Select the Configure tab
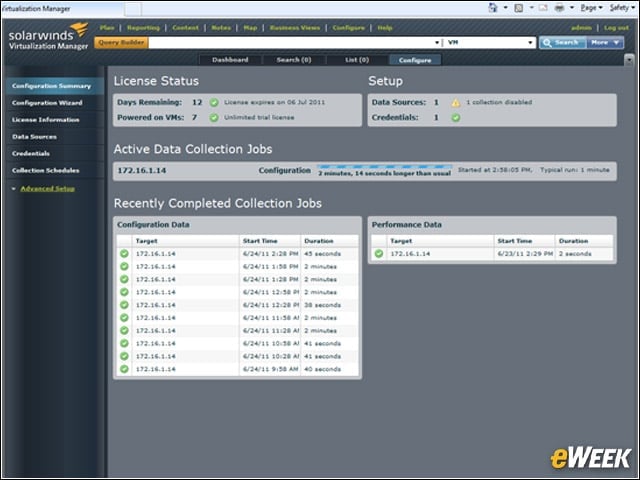Image resolution: width=640 pixels, height=480 pixels. click(415, 60)
